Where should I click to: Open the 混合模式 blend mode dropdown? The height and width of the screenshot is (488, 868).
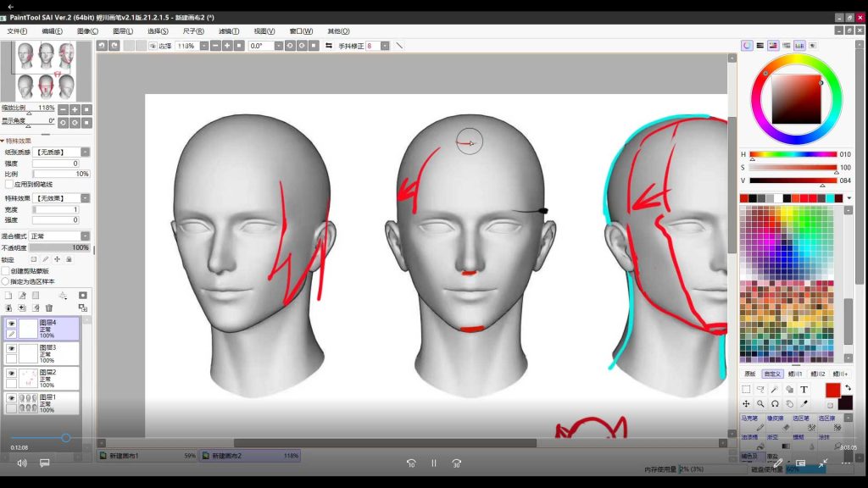click(86, 236)
